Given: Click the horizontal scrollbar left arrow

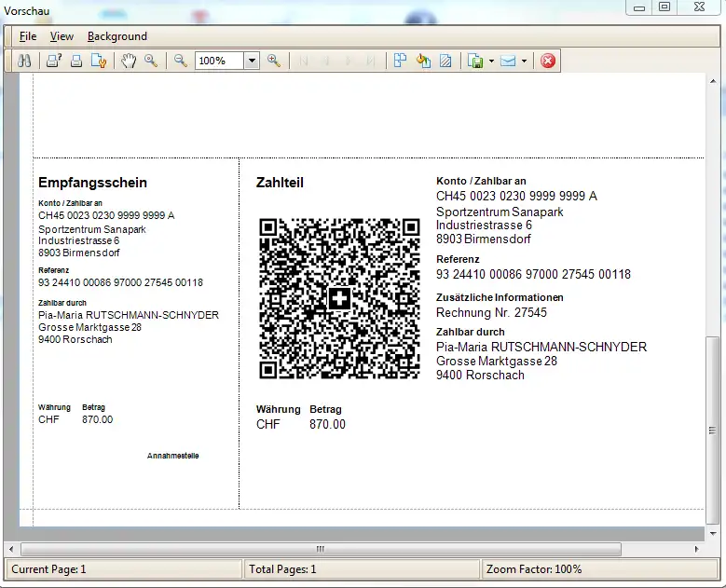Looking at the screenshot, I should click(11, 549).
